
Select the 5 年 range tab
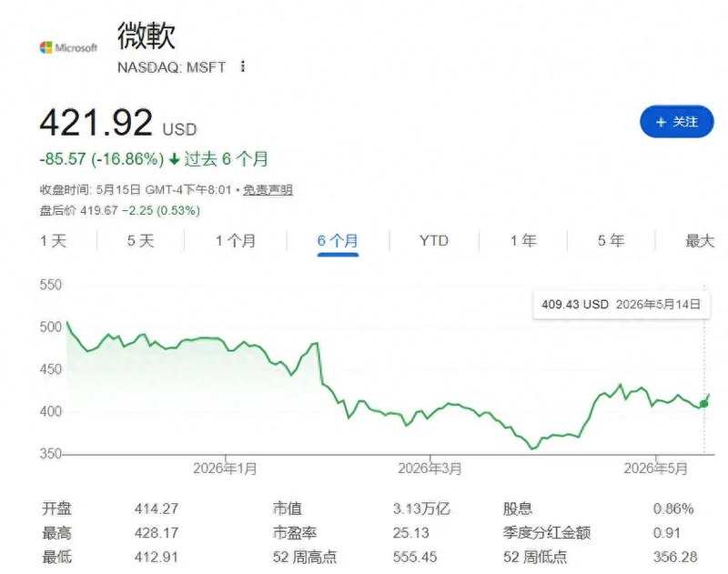click(611, 241)
